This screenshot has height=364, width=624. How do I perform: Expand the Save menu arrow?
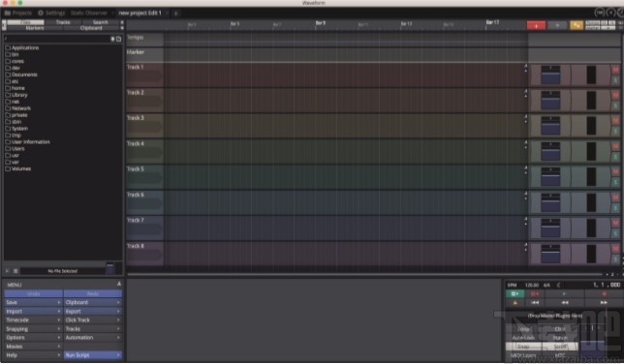(x=59, y=302)
